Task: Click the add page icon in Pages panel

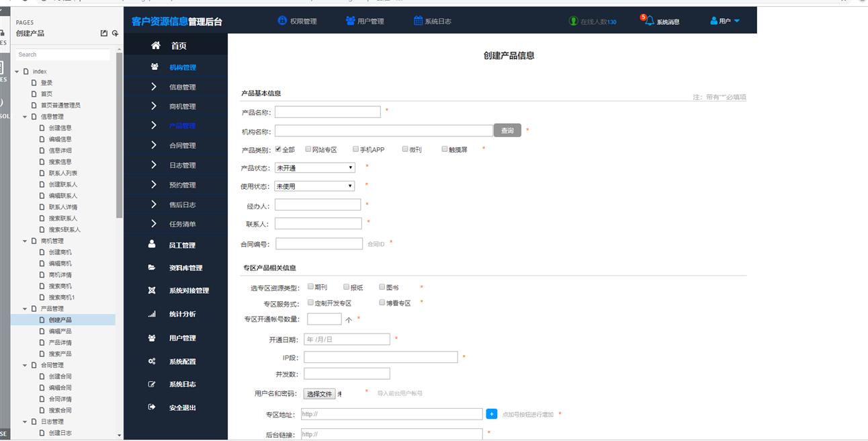Action: [115, 33]
